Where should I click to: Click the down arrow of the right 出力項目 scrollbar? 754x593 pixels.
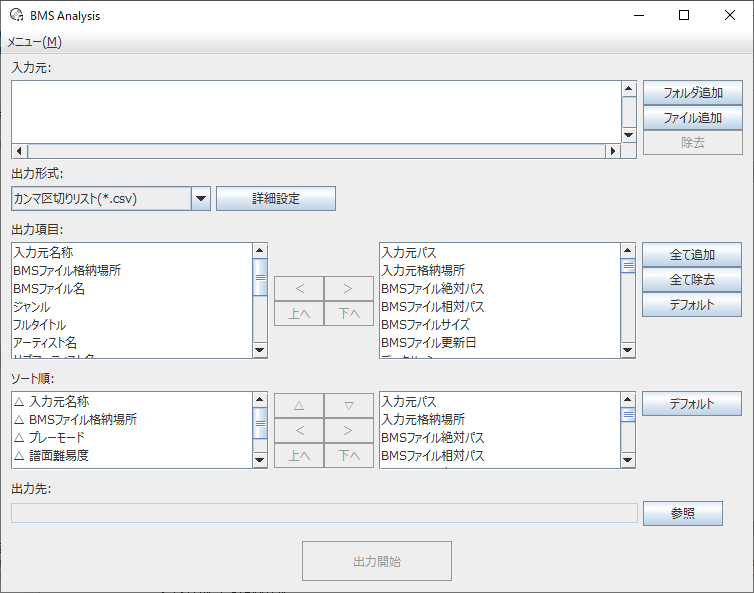click(x=628, y=350)
